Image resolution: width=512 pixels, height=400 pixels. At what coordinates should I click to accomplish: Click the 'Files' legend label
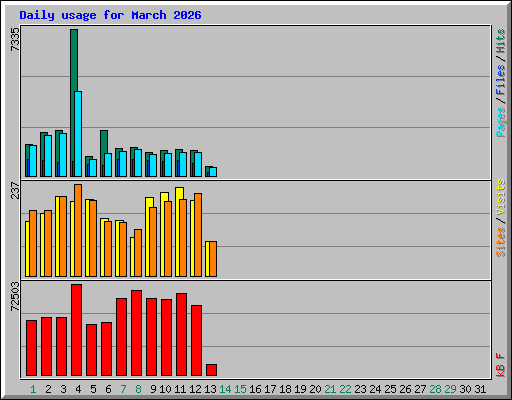501,79
